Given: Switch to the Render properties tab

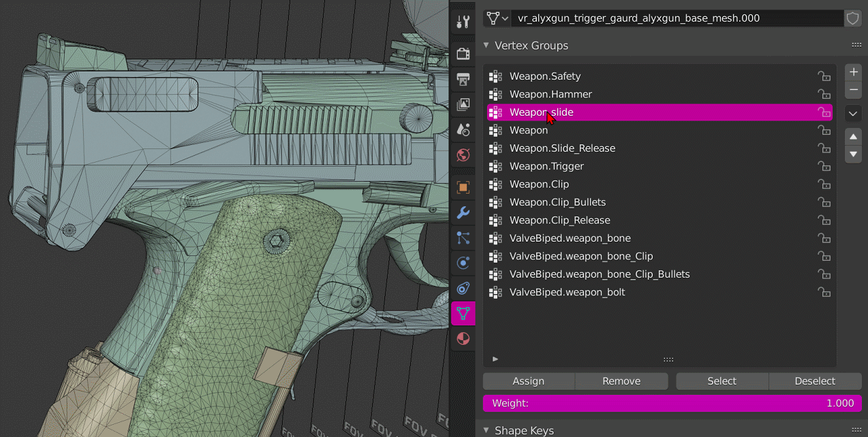Looking at the screenshot, I should click(463, 54).
